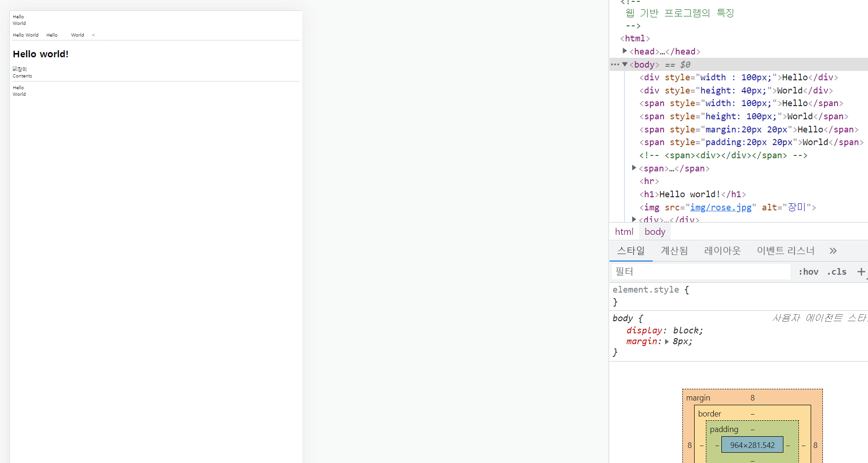Click the 웹 기반 프로그램의 특징 comment text
868x463 pixels.
tap(680, 13)
